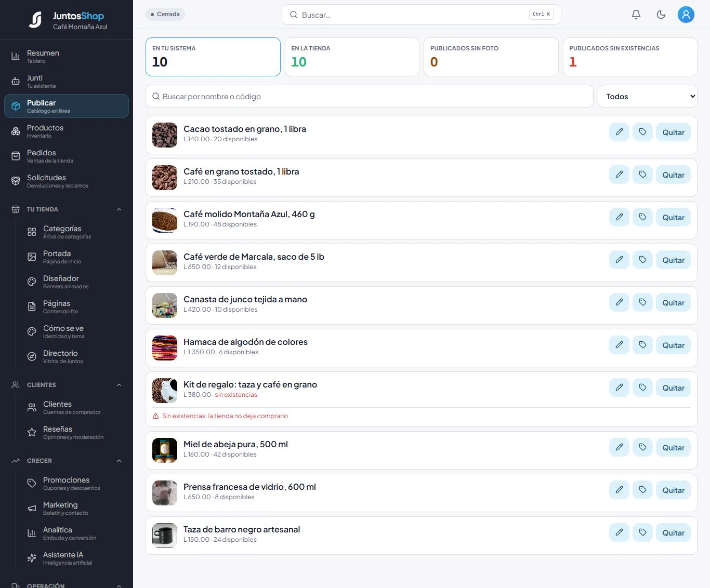The width and height of the screenshot is (710, 588).
Task: Click tag icon for Café verde de Marcala
Action: coord(642,260)
